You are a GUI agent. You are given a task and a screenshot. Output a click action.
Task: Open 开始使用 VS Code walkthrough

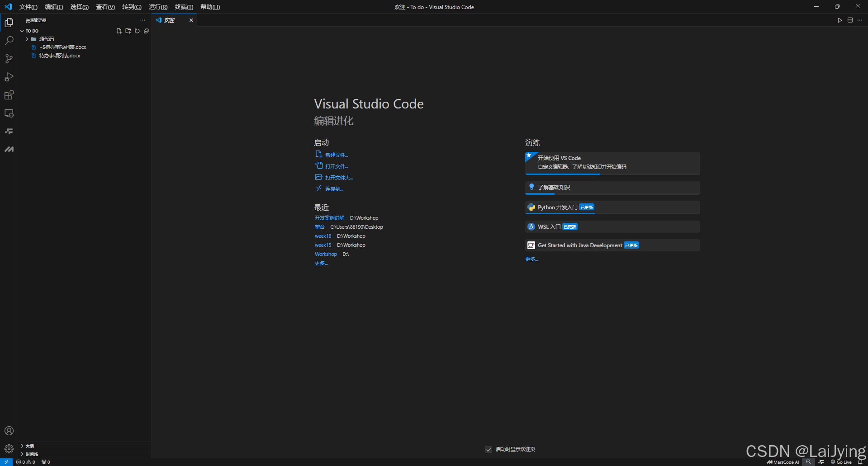tap(612, 163)
